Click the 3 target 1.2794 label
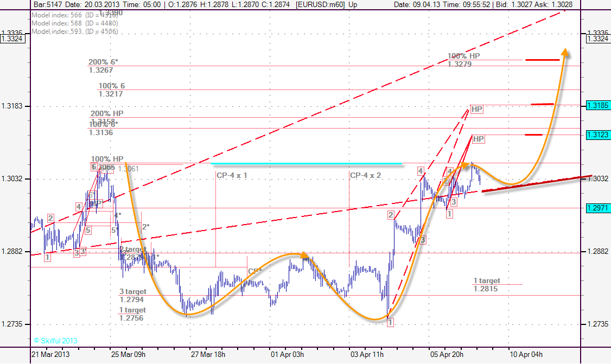Image resolution: width=611 pixels, height=364 pixels. coord(132,296)
